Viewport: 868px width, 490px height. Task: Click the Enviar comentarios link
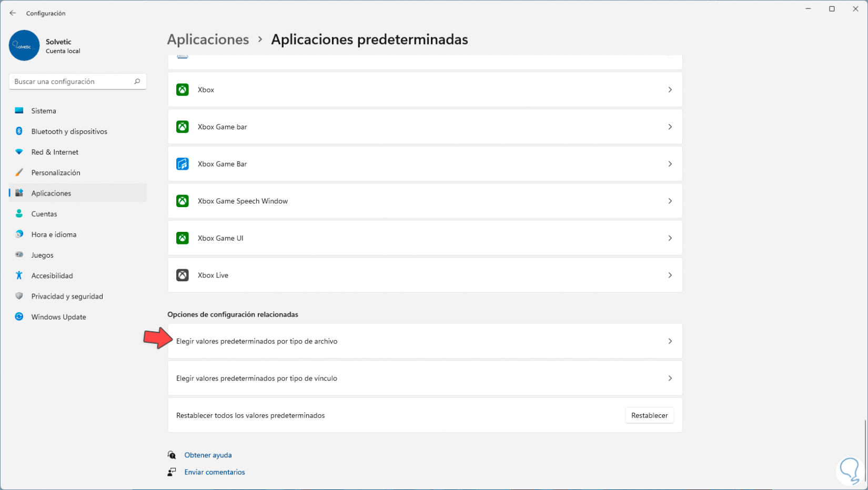[x=215, y=472]
